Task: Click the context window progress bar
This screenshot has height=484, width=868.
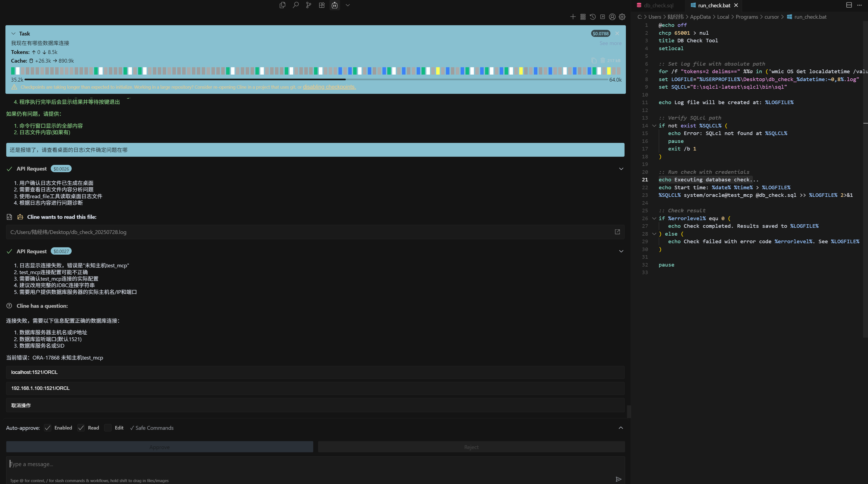Action: tap(316, 79)
